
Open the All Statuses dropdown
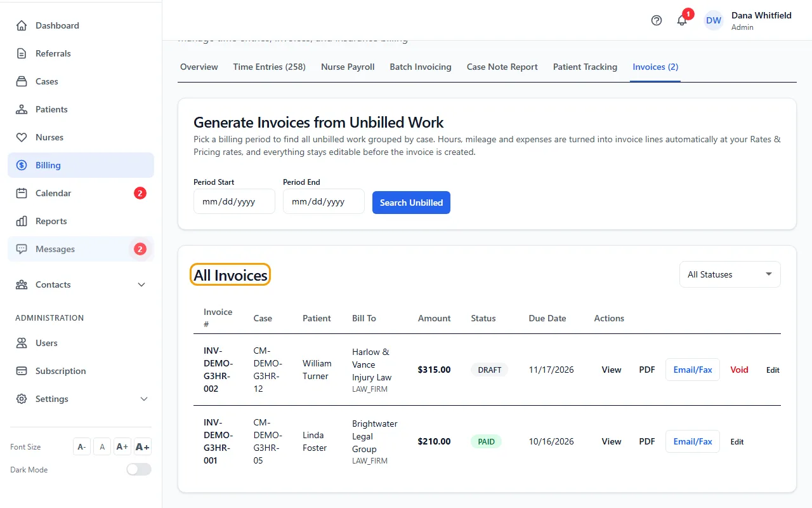[730, 274]
